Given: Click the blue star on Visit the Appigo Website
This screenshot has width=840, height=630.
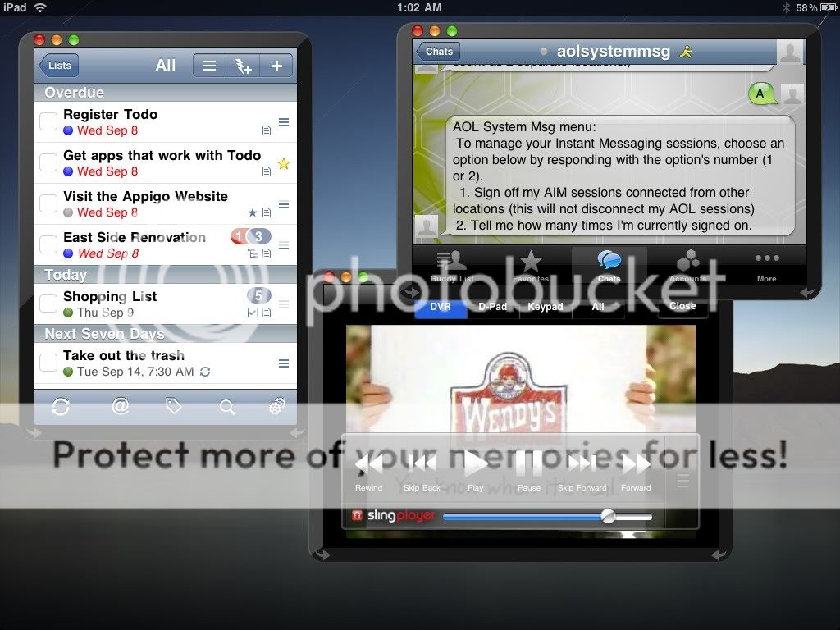Looking at the screenshot, I should tap(253, 212).
